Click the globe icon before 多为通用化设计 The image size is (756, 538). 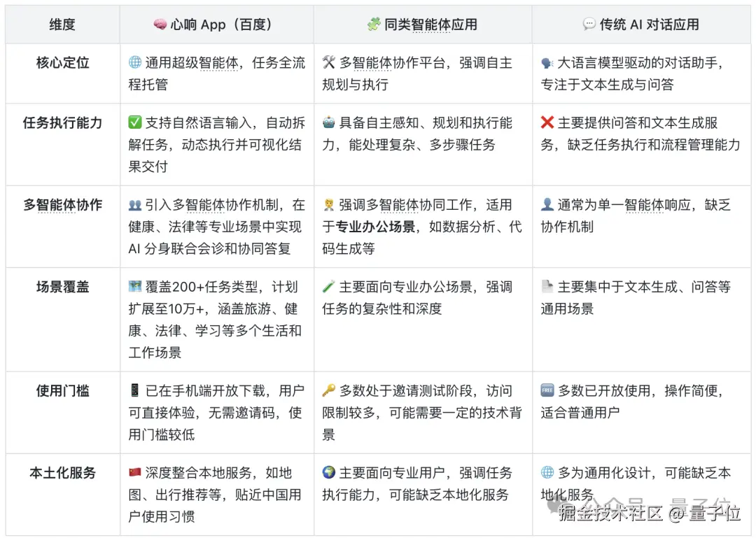(547, 472)
